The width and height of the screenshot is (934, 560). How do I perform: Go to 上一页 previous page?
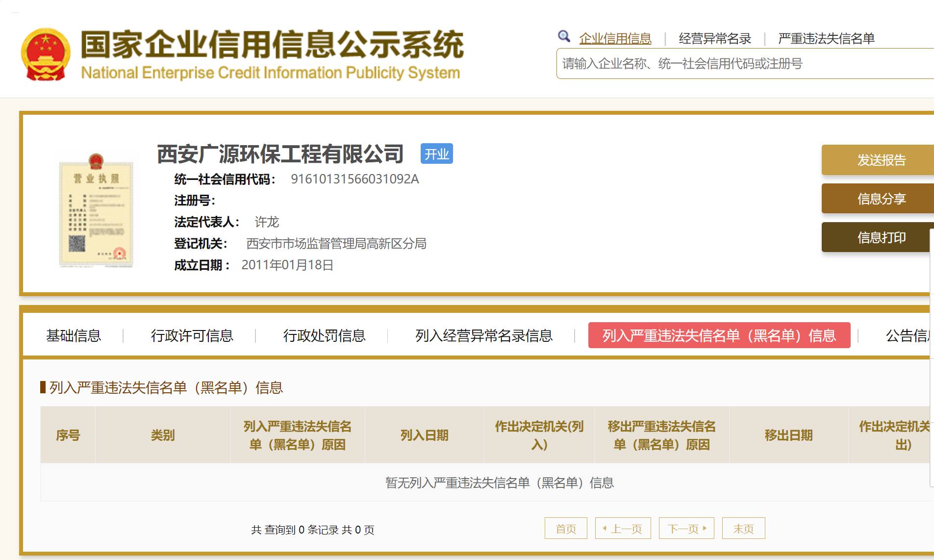click(x=623, y=529)
